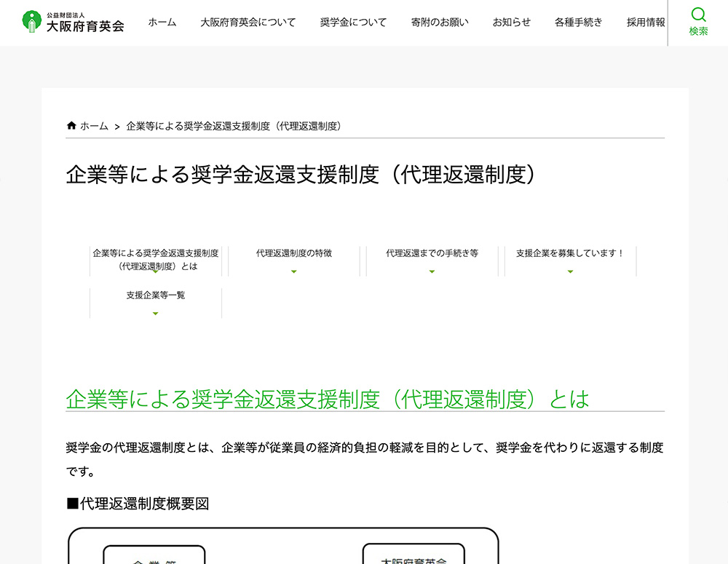728x564 pixels.
Task: Click the magnifying glass search icon
Action: (698, 15)
